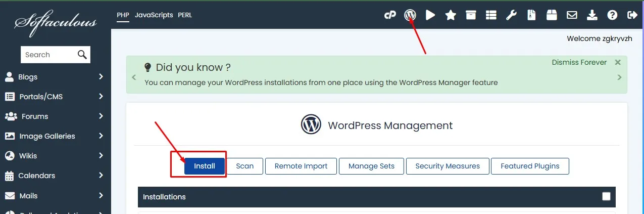Switch to the JavaScripts tab
This screenshot has width=644, height=214.
click(x=154, y=15)
